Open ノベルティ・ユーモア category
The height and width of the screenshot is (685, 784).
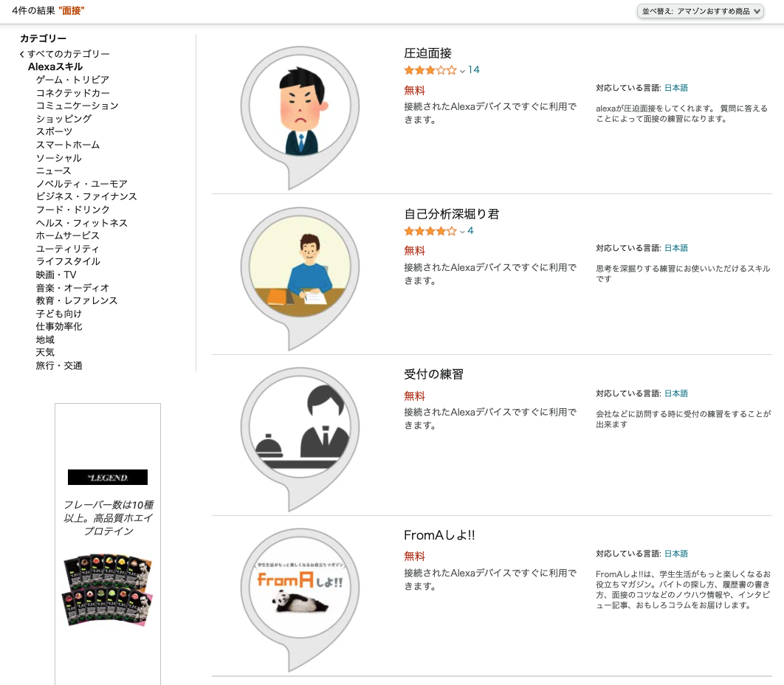point(81,184)
